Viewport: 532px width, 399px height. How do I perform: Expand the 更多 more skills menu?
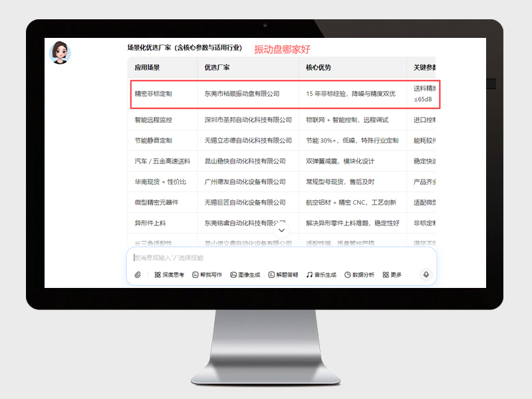point(392,275)
